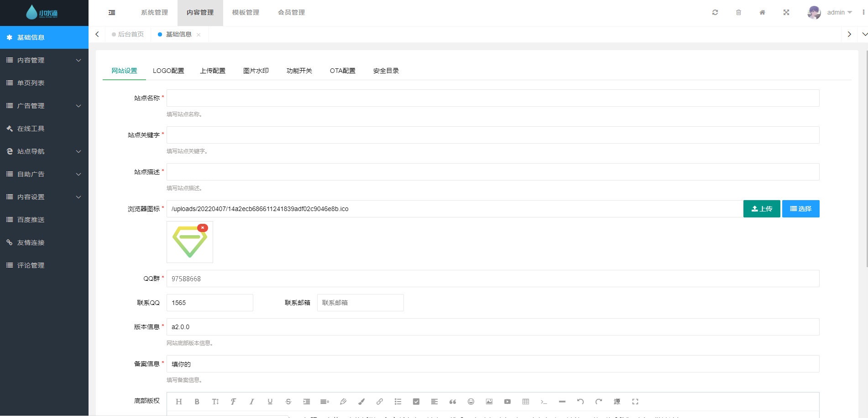Open the home icon in header
868x418 pixels.
pyautogui.click(x=762, y=12)
